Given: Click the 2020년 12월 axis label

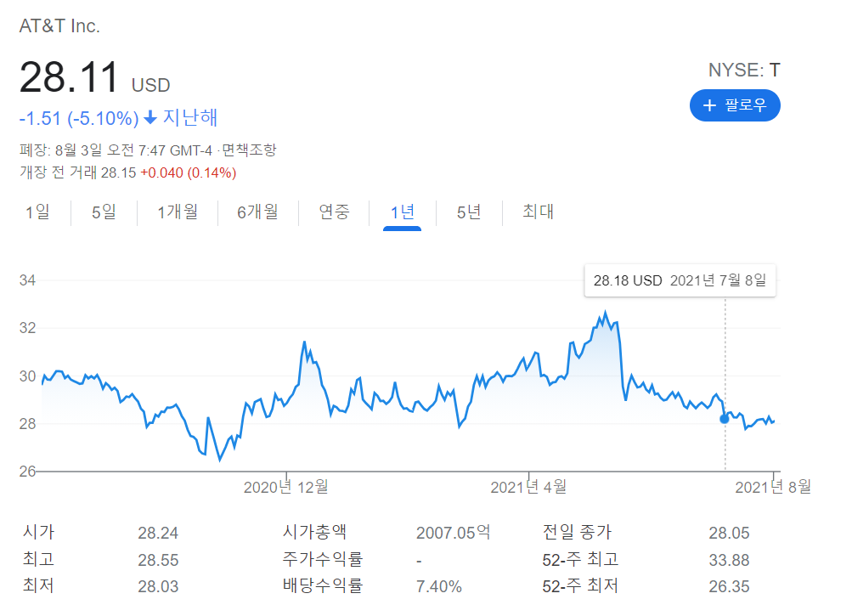Looking at the screenshot, I should pos(285,487).
